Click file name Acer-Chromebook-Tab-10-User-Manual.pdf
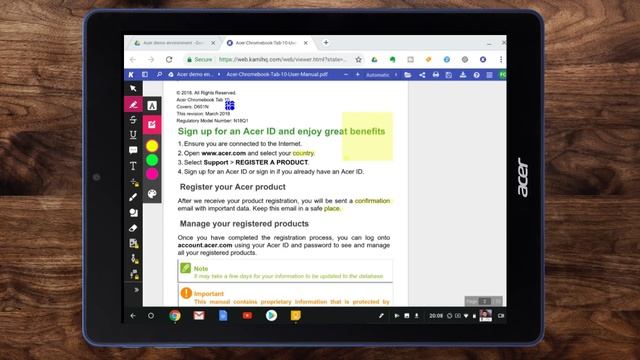 pyautogui.click(x=277, y=75)
